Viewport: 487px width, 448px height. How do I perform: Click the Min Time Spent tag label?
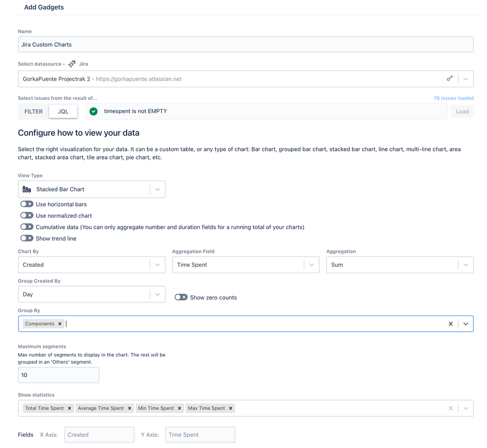(156, 408)
